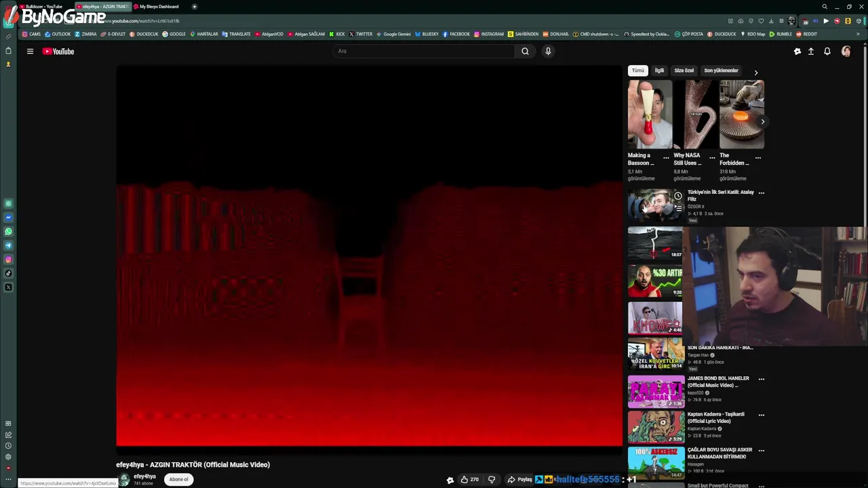Show more filter chips with right arrow
The image size is (868, 488).
(x=756, y=73)
